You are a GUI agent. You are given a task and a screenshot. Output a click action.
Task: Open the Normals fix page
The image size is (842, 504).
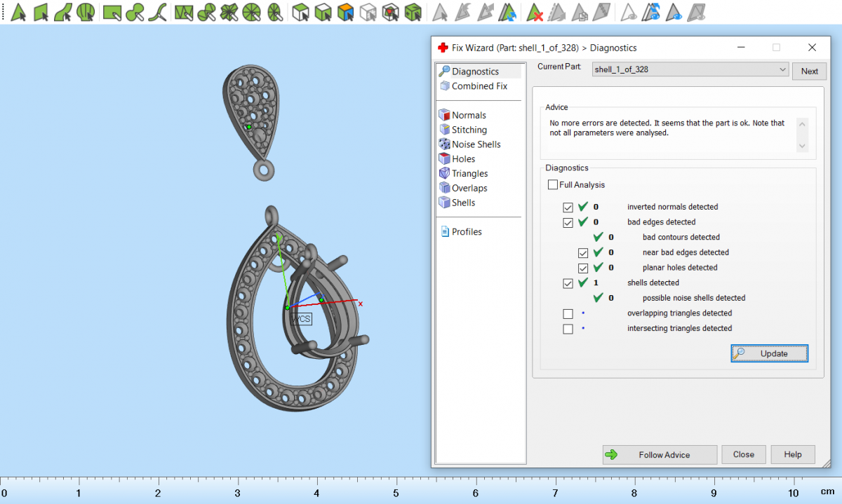pos(469,115)
